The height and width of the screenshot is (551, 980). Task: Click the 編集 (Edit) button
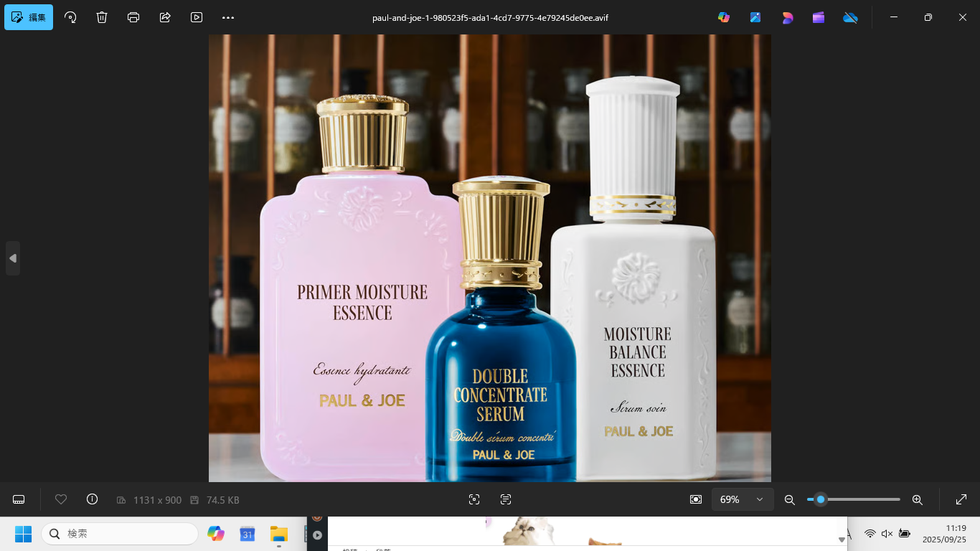(29, 17)
